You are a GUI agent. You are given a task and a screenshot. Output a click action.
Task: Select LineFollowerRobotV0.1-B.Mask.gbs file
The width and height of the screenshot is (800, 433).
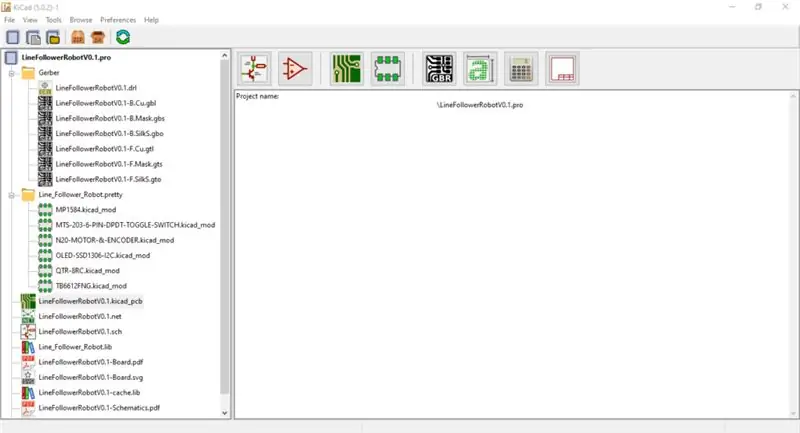pos(110,118)
